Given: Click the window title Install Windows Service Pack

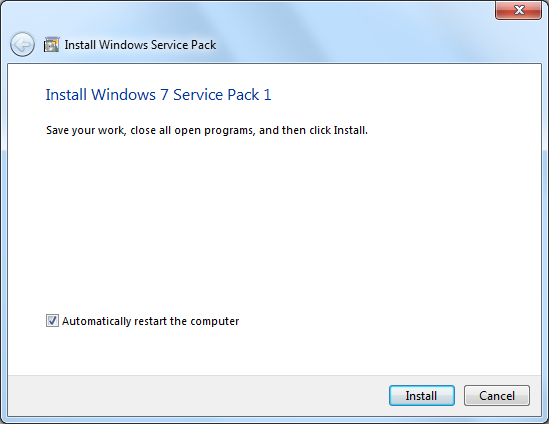Looking at the screenshot, I should pos(140,45).
